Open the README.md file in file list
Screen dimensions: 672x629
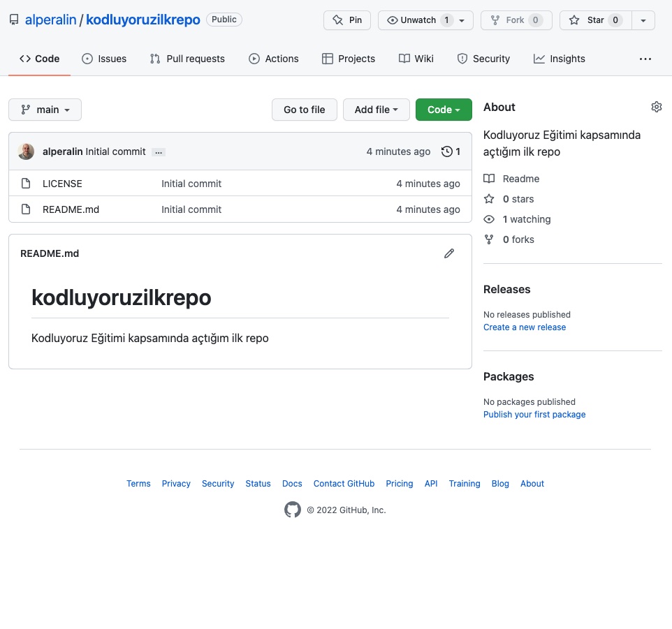(x=71, y=209)
